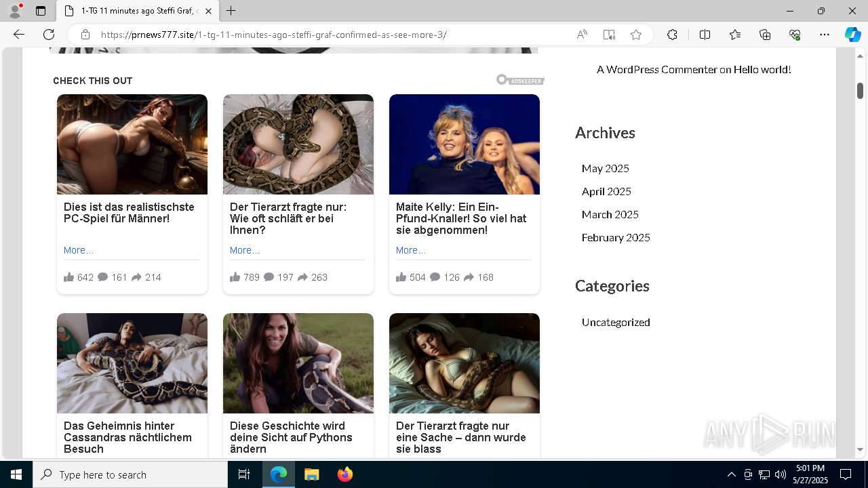Open February 2025 archive
The image size is (868, 488).
tap(616, 237)
